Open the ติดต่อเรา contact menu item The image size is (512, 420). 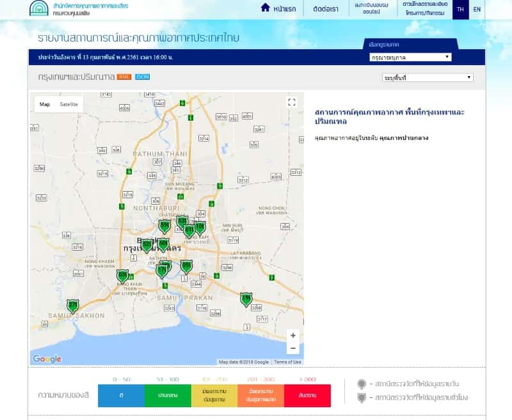[326, 9]
